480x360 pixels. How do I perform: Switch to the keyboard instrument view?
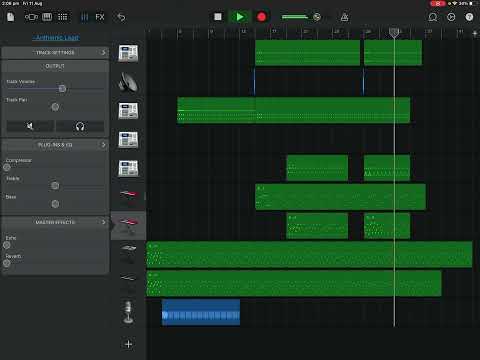(x=47, y=17)
